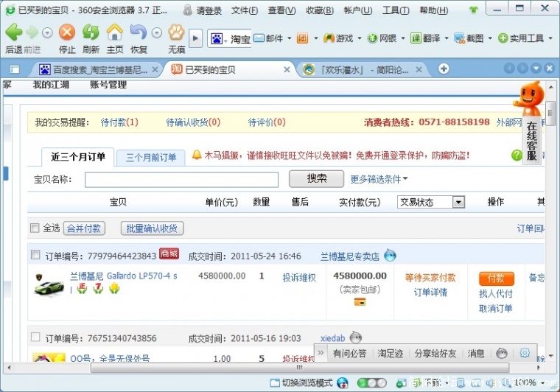Click the grey Wangwang icon beside xiedab
The height and width of the screenshot is (392, 560).
click(356, 337)
